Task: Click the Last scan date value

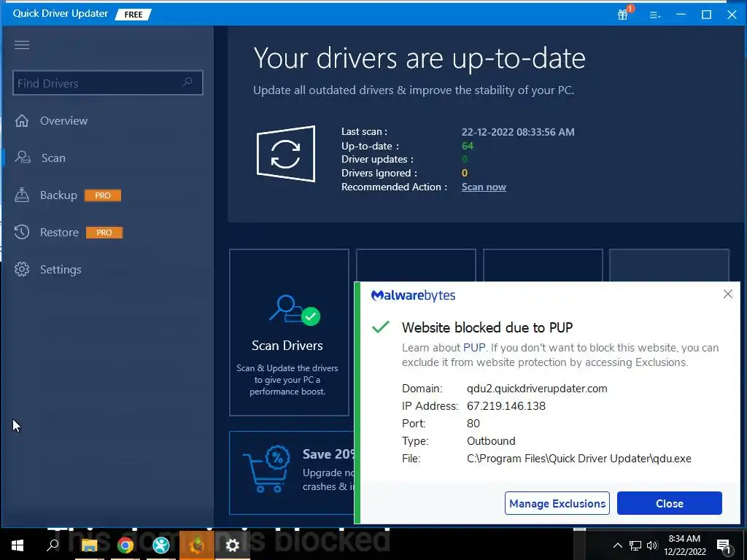Action: click(x=518, y=132)
